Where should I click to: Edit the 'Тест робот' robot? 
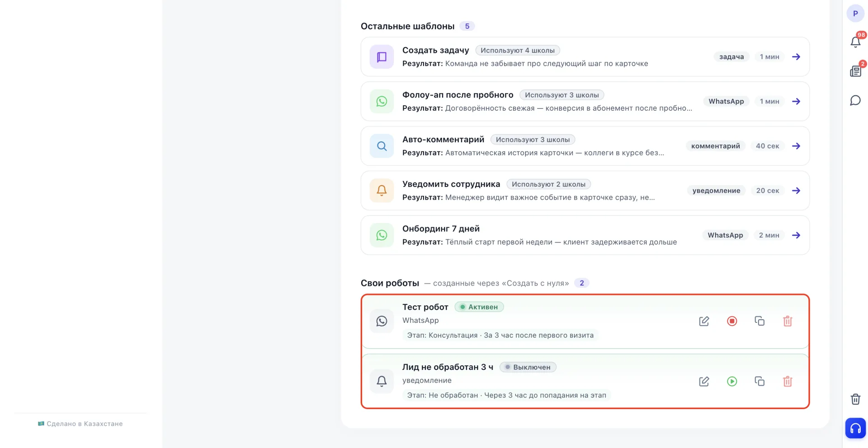(704, 321)
